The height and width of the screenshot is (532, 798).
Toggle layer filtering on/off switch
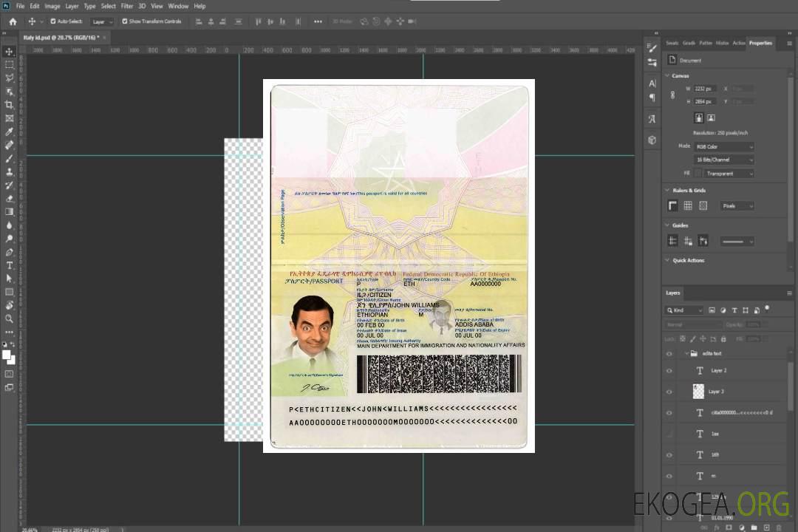tap(767, 309)
